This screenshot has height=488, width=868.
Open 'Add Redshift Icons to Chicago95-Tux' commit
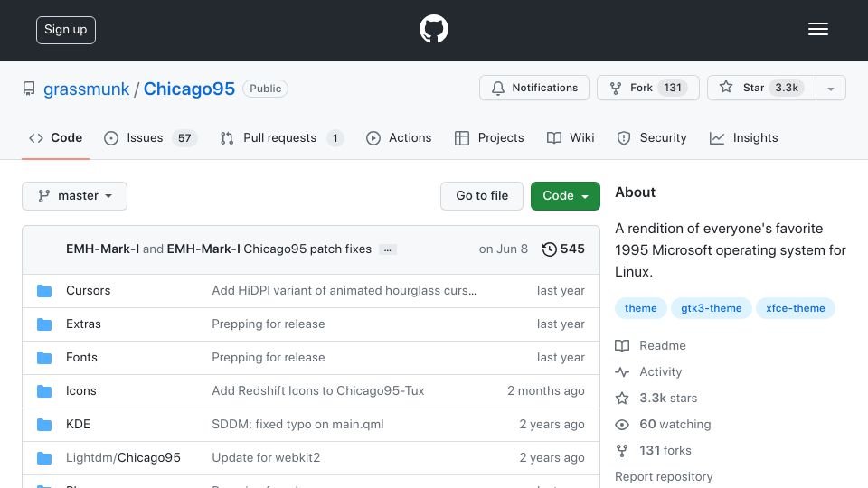click(x=318, y=390)
